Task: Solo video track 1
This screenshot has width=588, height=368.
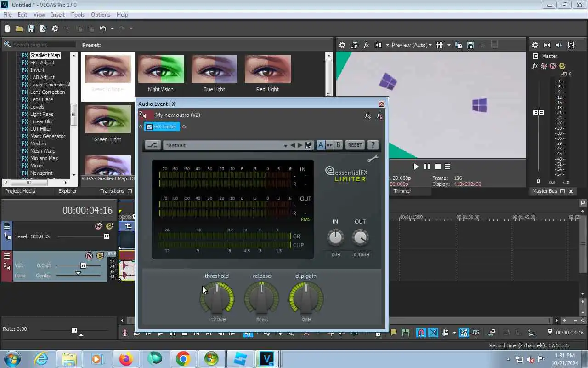Action: click(x=109, y=226)
